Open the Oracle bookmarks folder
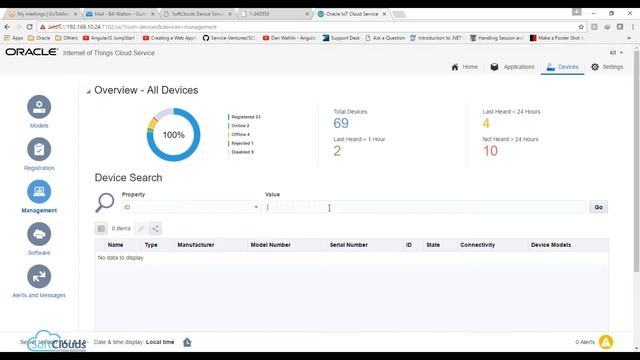This screenshot has height=360, width=640. click(x=39, y=38)
